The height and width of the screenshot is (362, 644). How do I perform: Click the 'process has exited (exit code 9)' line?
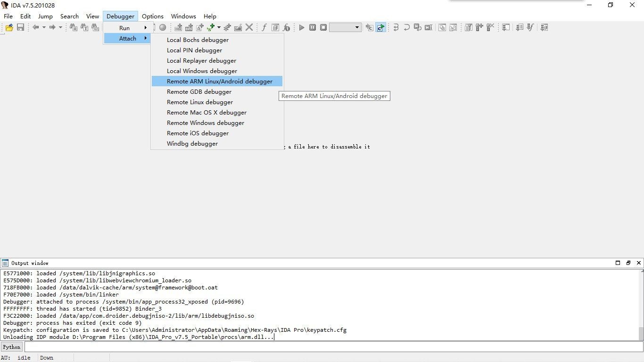(73, 323)
